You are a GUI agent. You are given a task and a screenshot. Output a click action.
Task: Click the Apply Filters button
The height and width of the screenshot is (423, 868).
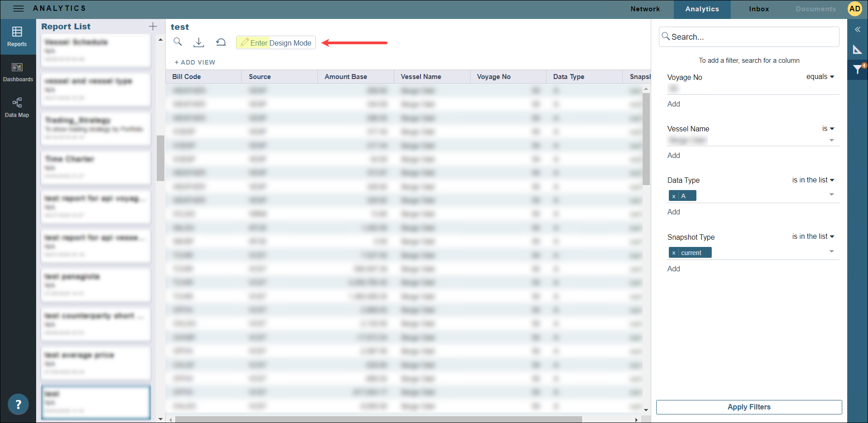click(x=749, y=407)
